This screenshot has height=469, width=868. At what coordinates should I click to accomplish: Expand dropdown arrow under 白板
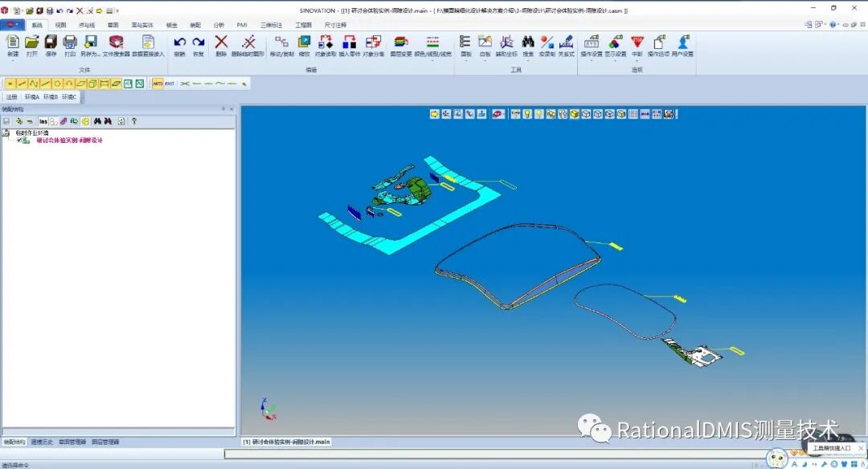coord(485,61)
